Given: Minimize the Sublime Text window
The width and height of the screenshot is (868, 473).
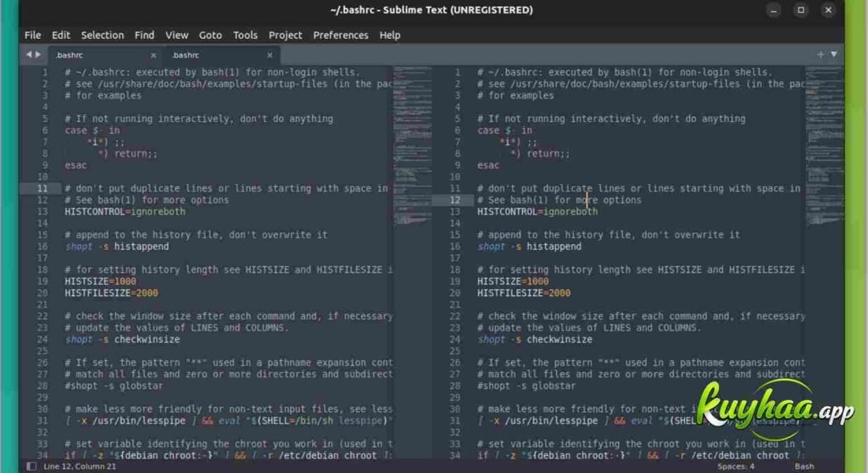Looking at the screenshot, I should click(773, 10).
